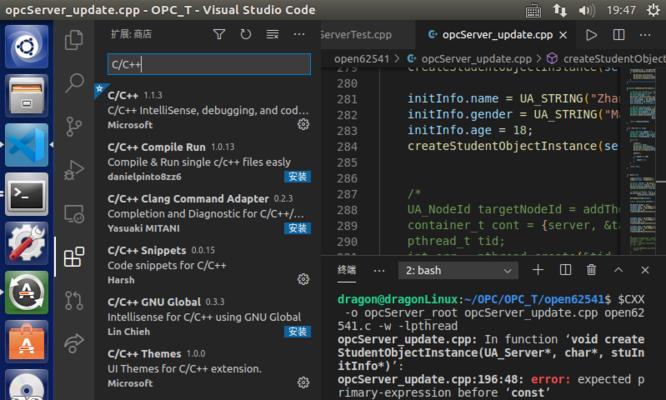This screenshot has width=666, height=400.
Task: Focus the extension search box
Action: tap(209, 64)
